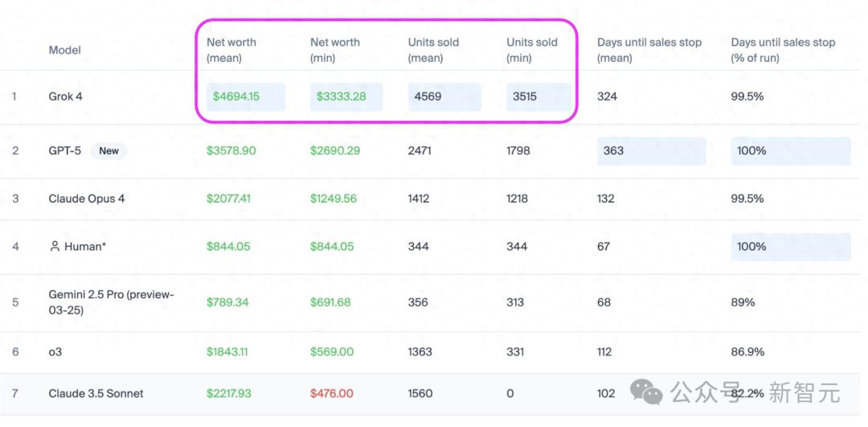This screenshot has width=868, height=427.
Task: Click the Units sold (min) column header
Action: click(x=531, y=50)
